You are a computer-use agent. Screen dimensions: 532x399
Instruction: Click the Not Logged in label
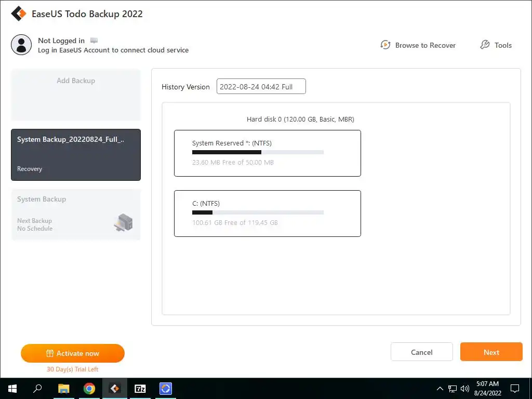[x=61, y=41]
